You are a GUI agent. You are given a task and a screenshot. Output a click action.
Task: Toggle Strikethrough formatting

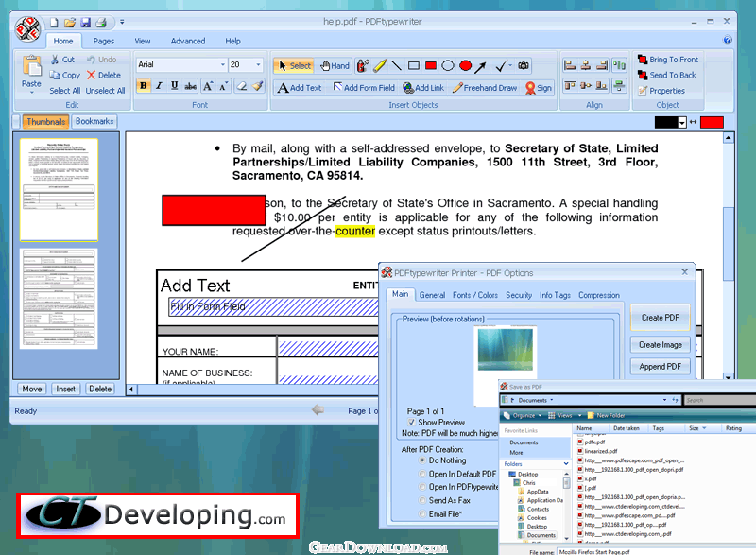pos(191,86)
